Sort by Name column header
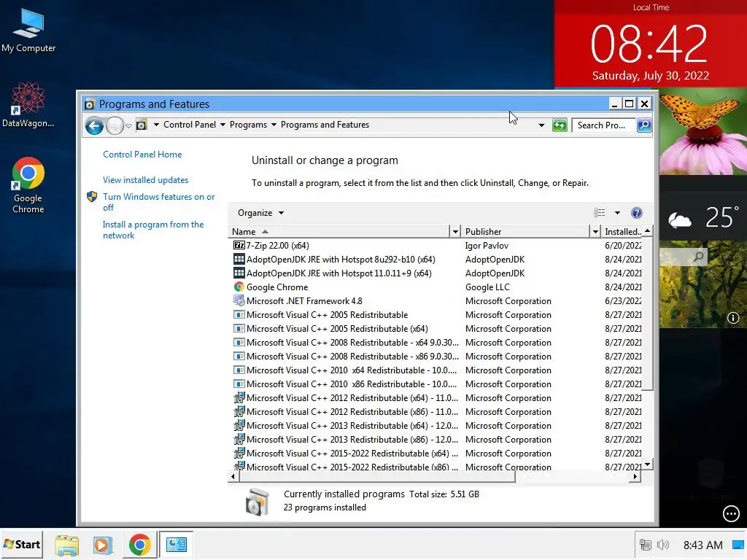 [x=338, y=232]
